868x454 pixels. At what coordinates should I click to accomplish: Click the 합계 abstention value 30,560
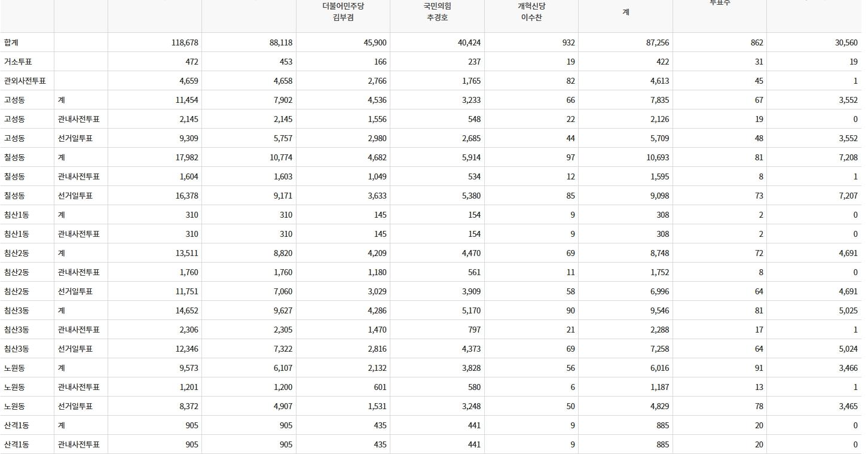pyautogui.click(x=846, y=42)
